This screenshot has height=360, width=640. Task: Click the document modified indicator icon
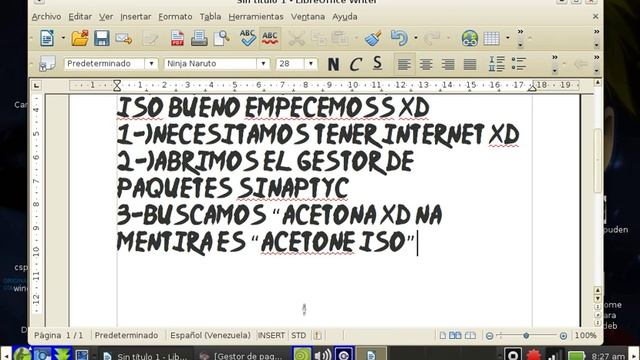coord(317,336)
